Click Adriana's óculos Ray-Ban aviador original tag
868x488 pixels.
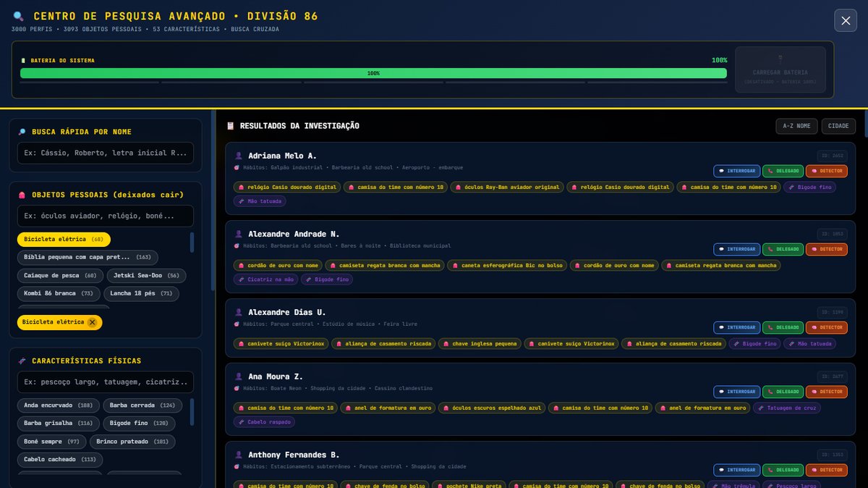coord(506,187)
